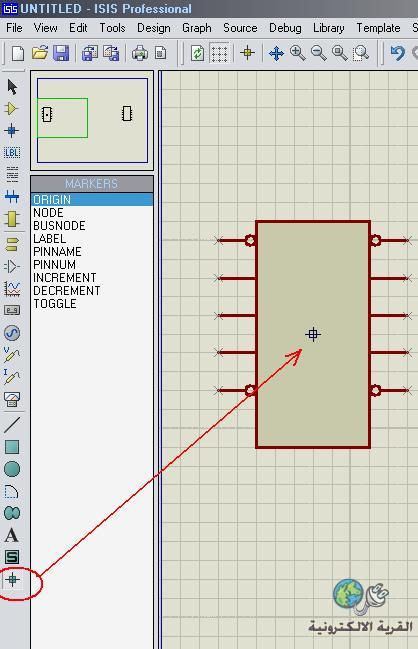Open the Template menu
This screenshot has width=418, height=649.
[x=378, y=28]
